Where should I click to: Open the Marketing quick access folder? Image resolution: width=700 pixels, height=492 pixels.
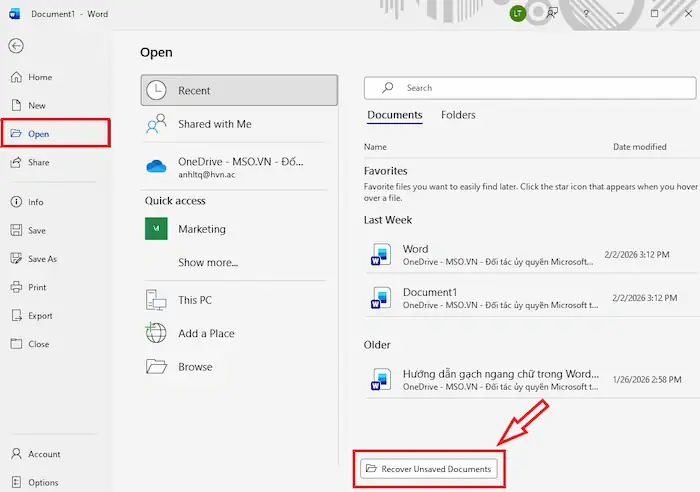tap(201, 229)
